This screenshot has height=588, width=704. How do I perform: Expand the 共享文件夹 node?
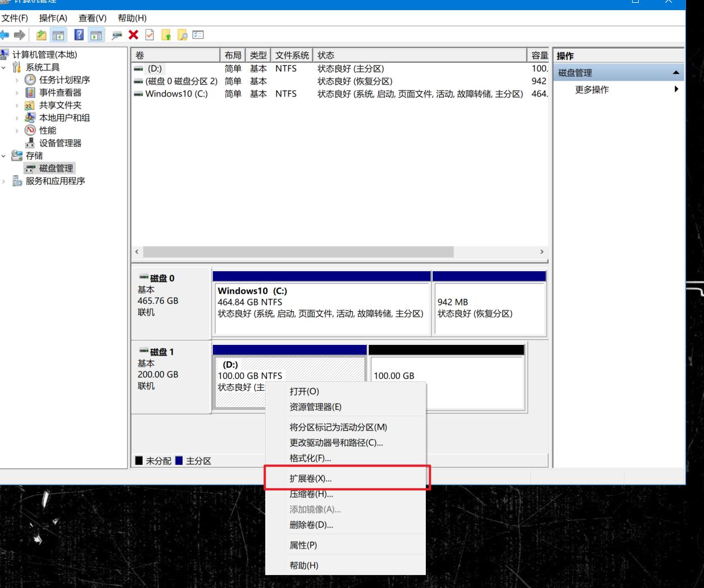click(x=17, y=106)
